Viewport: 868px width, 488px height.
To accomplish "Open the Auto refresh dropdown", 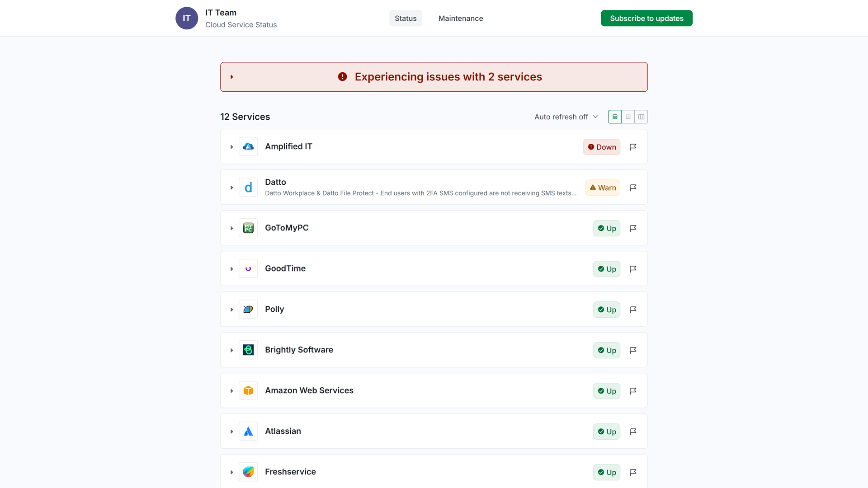I will click(566, 117).
